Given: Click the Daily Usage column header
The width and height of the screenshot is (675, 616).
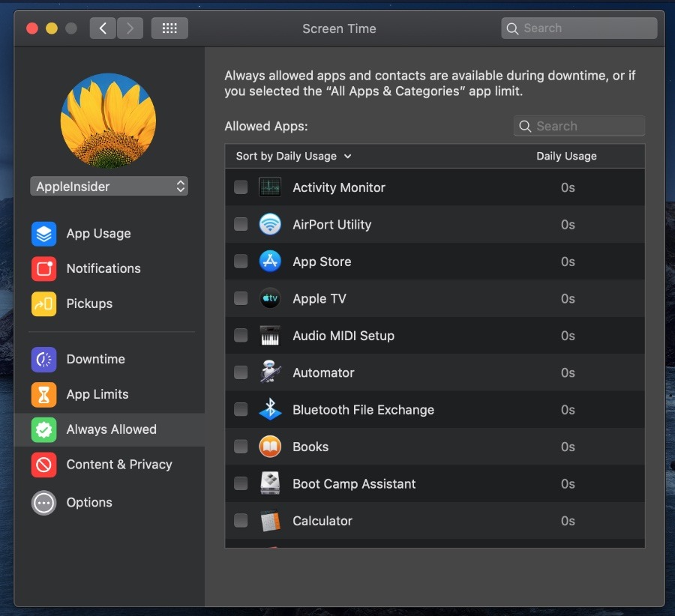Looking at the screenshot, I should 566,156.
